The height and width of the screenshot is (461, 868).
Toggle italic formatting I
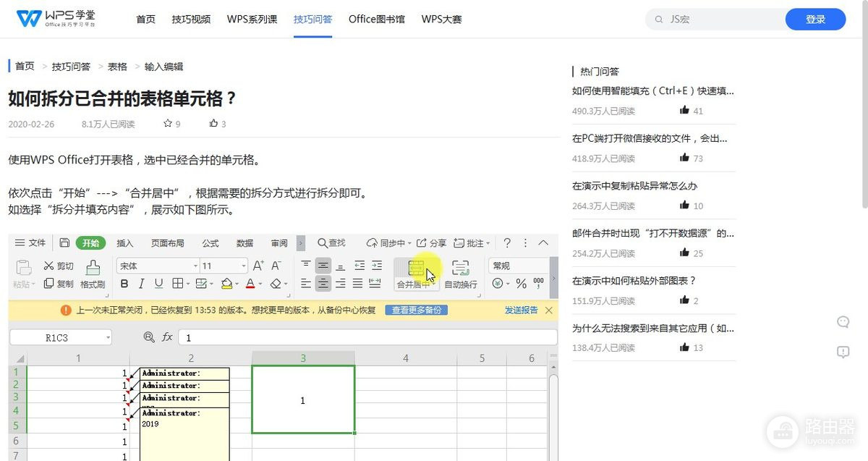click(x=141, y=284)
